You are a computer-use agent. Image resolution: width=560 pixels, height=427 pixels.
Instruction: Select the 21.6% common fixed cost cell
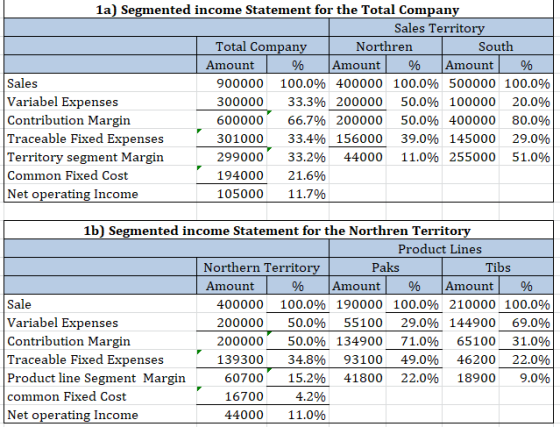point(298,175)
